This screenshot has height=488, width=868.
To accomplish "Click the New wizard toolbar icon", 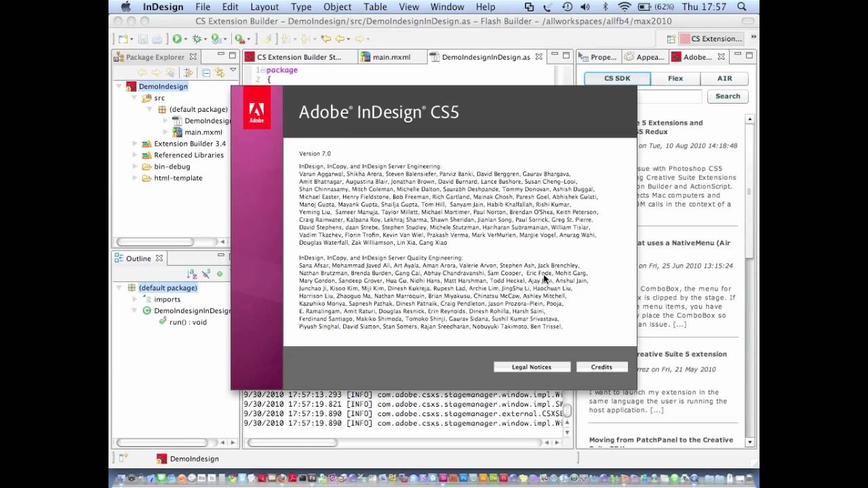I will coord(123,39).
